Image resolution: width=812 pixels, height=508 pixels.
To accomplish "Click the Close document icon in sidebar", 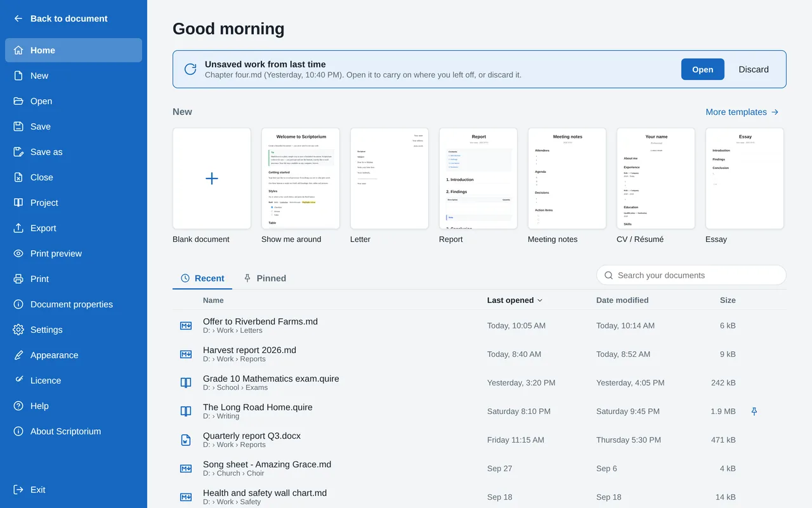I will tap(18, 177).
